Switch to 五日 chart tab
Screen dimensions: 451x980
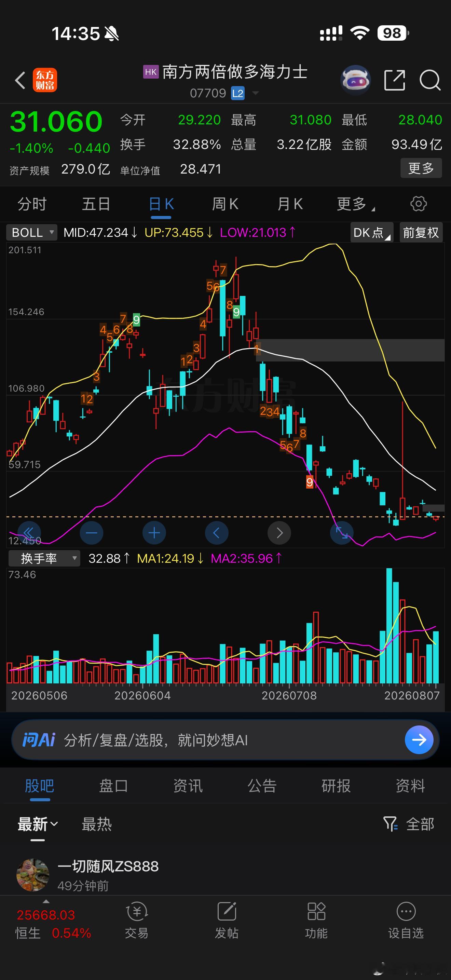click(x=96, y=204)
